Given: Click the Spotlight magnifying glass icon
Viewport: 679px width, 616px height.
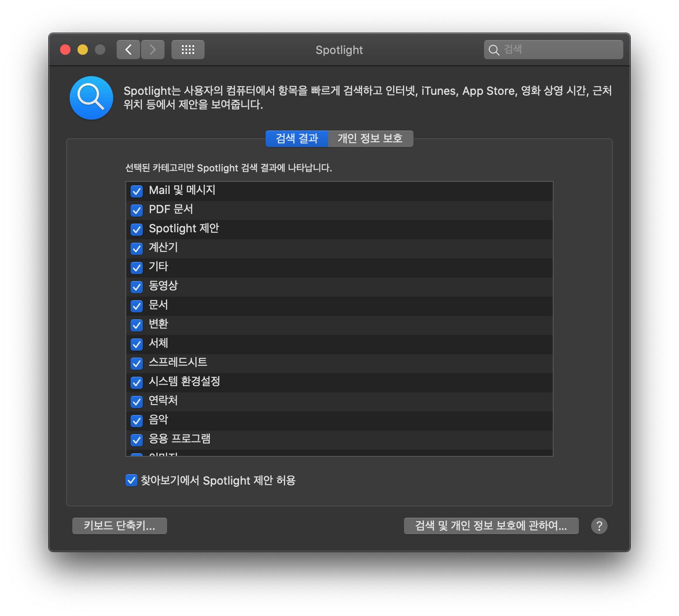Looking at the screenshot, I should [x=91, y=98].
